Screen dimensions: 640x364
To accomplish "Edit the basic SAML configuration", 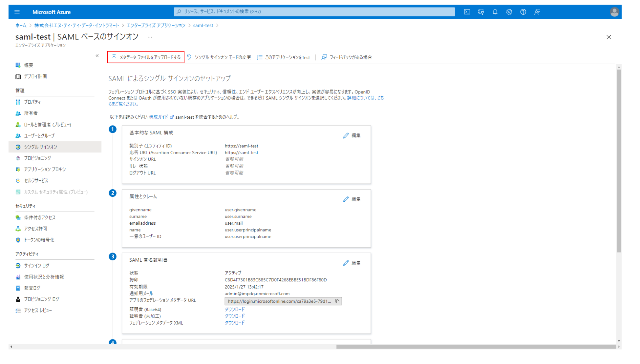I will click(x=352, y=135).
